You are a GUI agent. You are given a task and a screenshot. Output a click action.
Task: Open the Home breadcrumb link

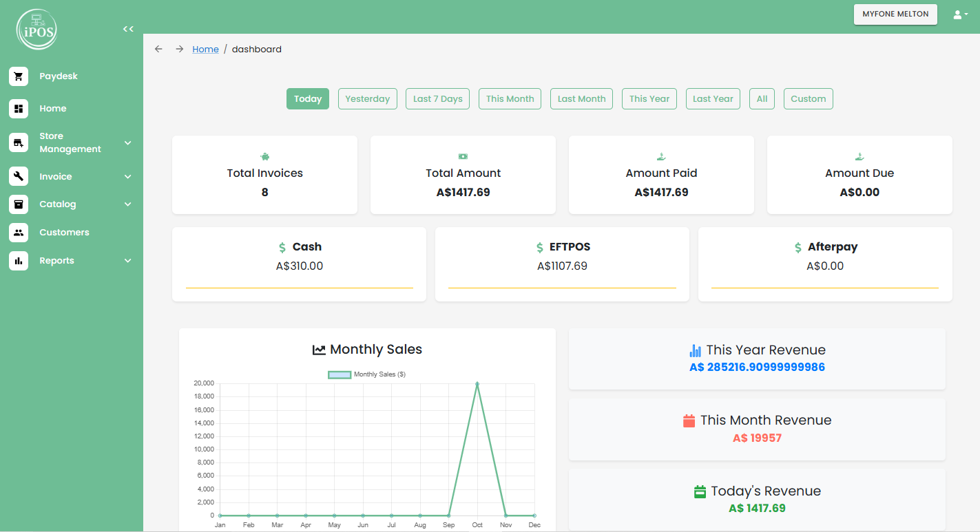(205, 49)
